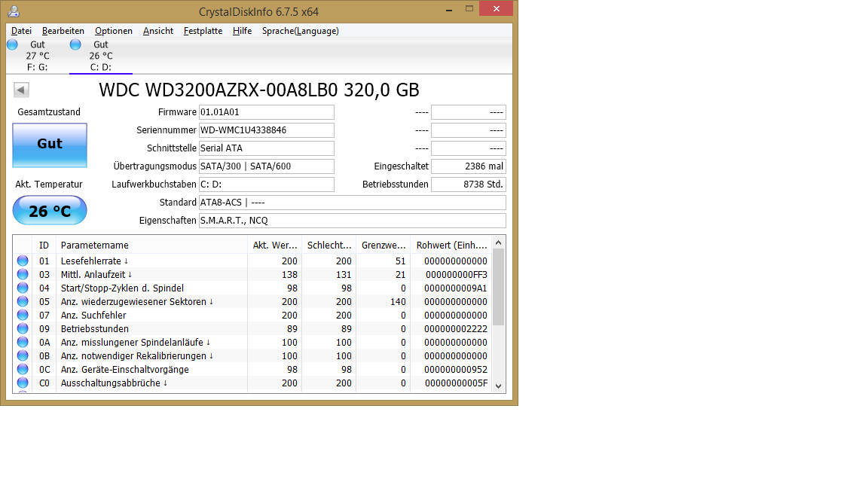Open the Bearbeiten menu
This screenshot has width=868, height=488.
[x=63, y=31]
